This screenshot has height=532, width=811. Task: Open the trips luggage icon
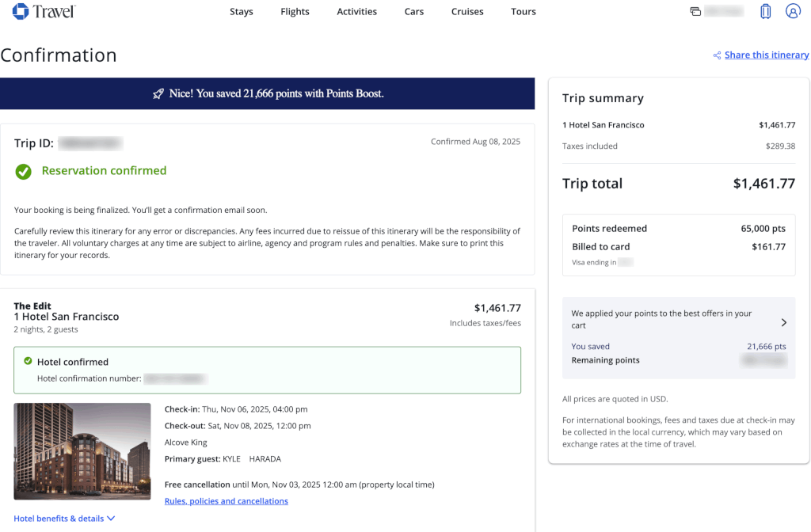tap(766, 11)
